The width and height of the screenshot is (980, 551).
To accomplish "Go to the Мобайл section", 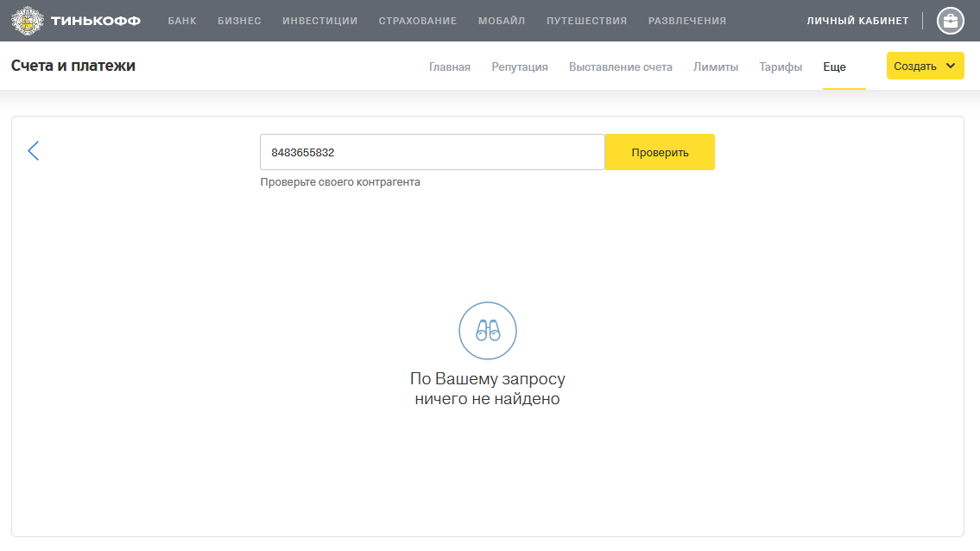I will click(x=502, y=21).
